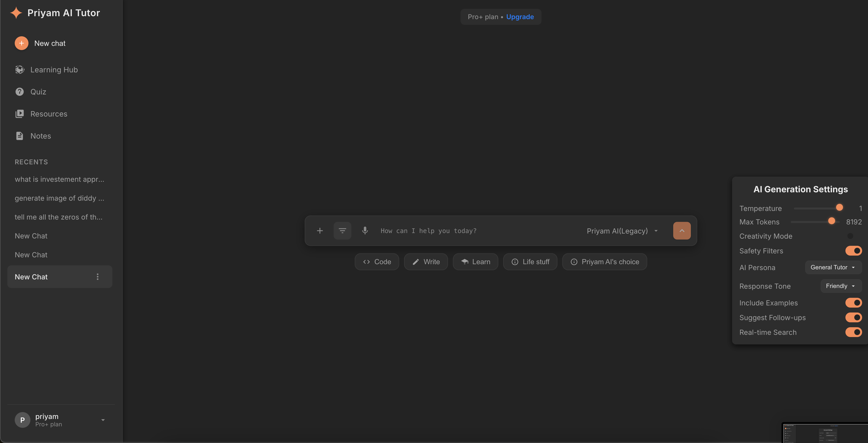This screenshot has width=868, height=443.
Task: Open the 'what is investement appr...' recent chat
Action: [x=59, y=179]
